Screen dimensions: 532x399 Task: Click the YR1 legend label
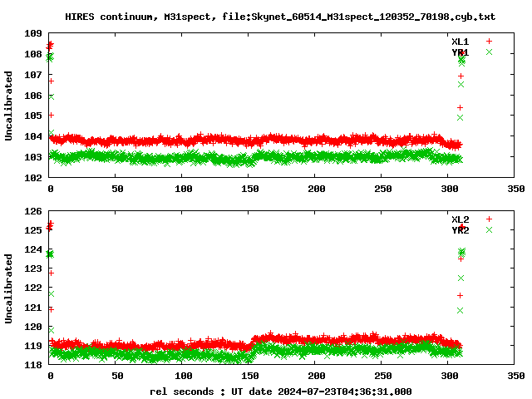pos(460,52)
